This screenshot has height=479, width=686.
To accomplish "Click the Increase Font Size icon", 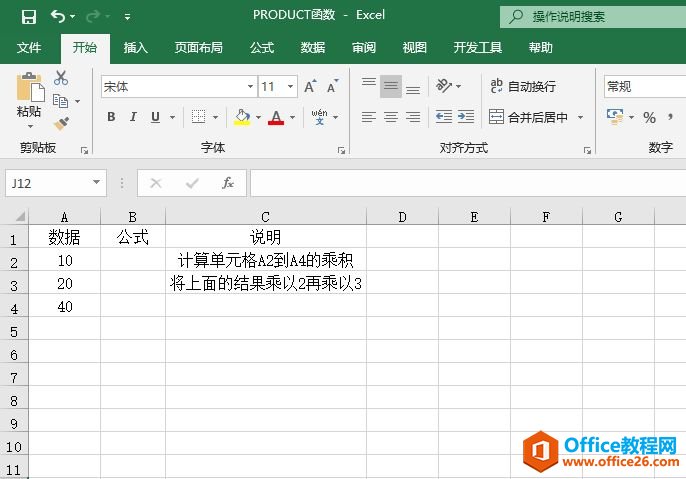I will (x=310, y=87).
